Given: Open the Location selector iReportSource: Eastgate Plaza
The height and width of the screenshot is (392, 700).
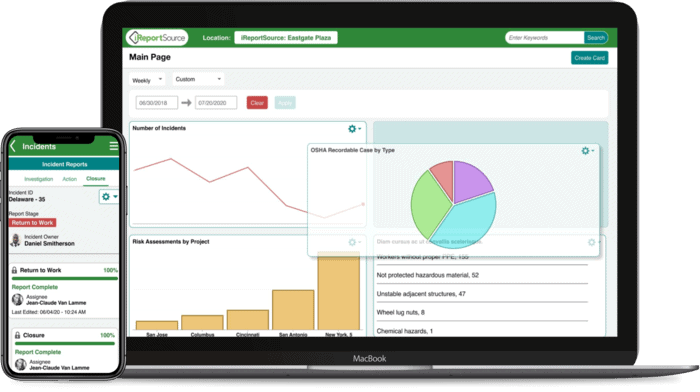Looking at the screenshot, I should [286, 38].
